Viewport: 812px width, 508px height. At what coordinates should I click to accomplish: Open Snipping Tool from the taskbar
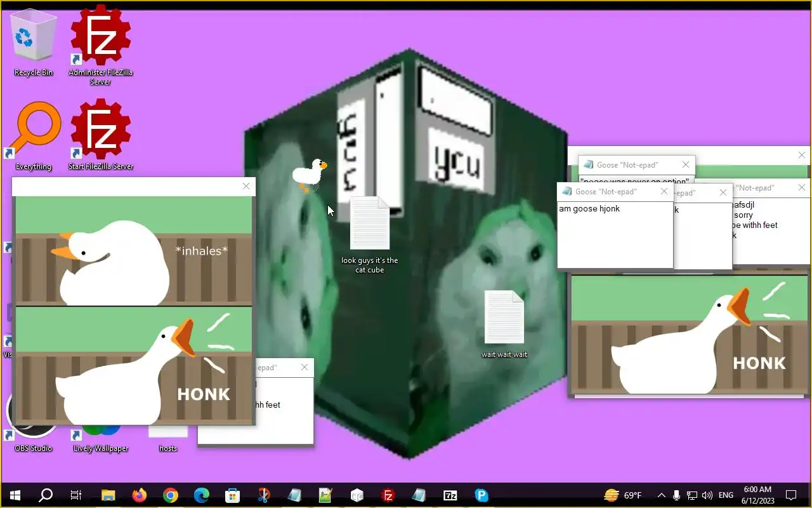tap(264, 495)
